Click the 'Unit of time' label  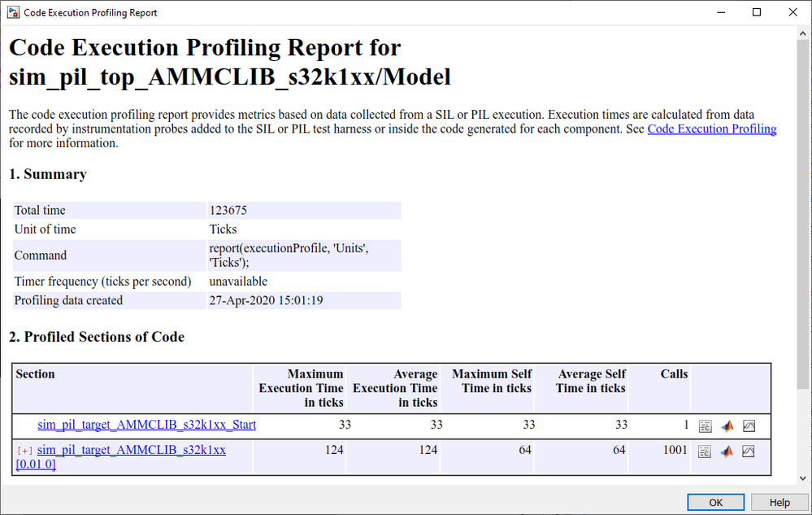45,229
